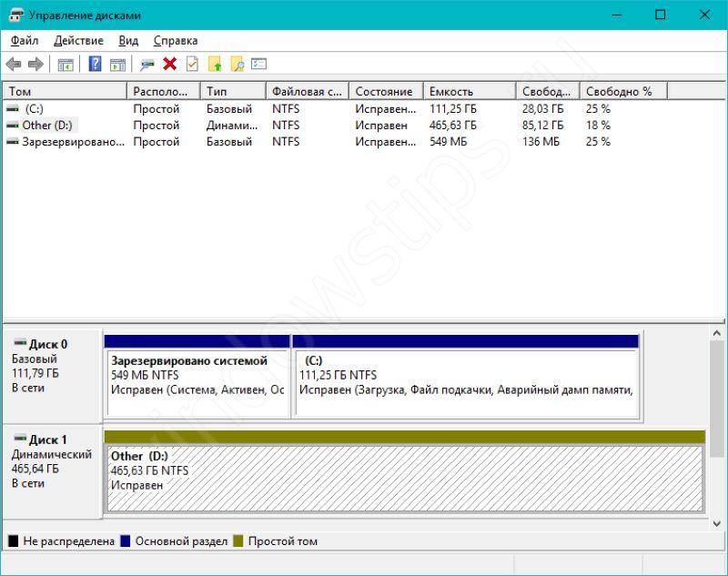
Task: Select the Other (D:) volume block on Диск 1
Action: coord(405,471)
